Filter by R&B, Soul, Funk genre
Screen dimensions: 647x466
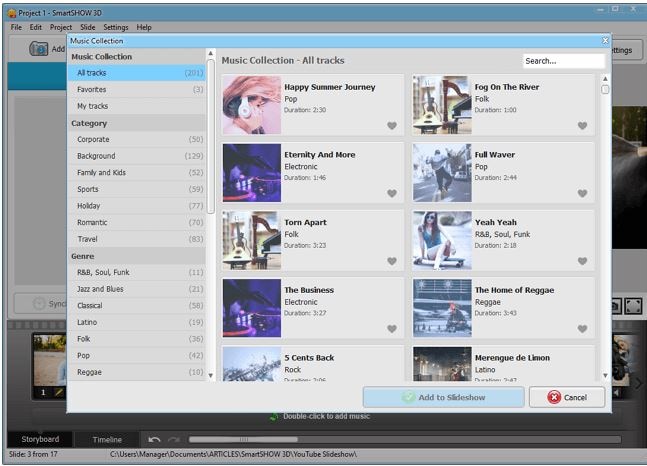click(x=137, y=272)
